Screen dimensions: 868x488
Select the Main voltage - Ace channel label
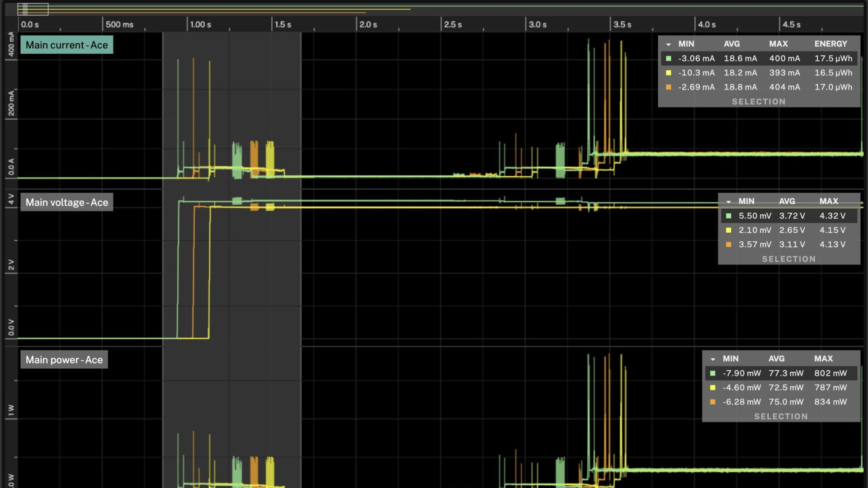pos(66,202)
